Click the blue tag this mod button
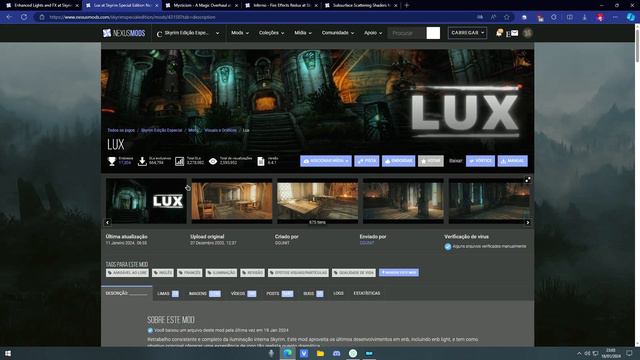The width and height of the screenshot is (640, 360). pyautogui.click(x=399, y=273)
